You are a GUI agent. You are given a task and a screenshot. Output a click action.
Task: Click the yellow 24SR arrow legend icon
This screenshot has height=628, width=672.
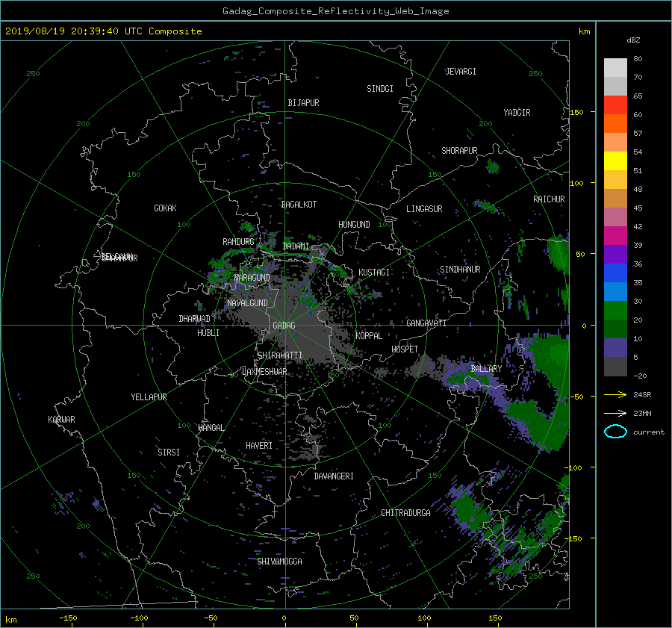pos(615,394)
